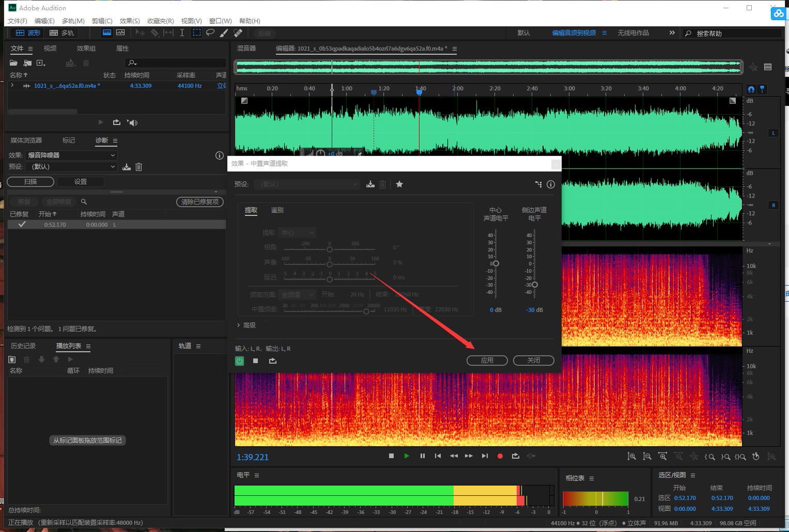Viewport: 789px width, 532px height.
Task: Open the 收藏夹(R) menu
Action: (160, 21)
